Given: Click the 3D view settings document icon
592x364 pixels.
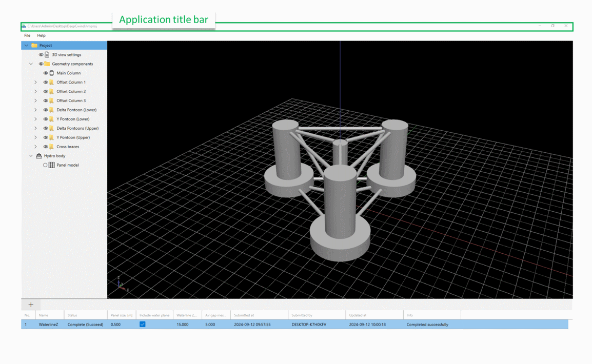Looking at the screenshot, I should click(x=47, y=55).
